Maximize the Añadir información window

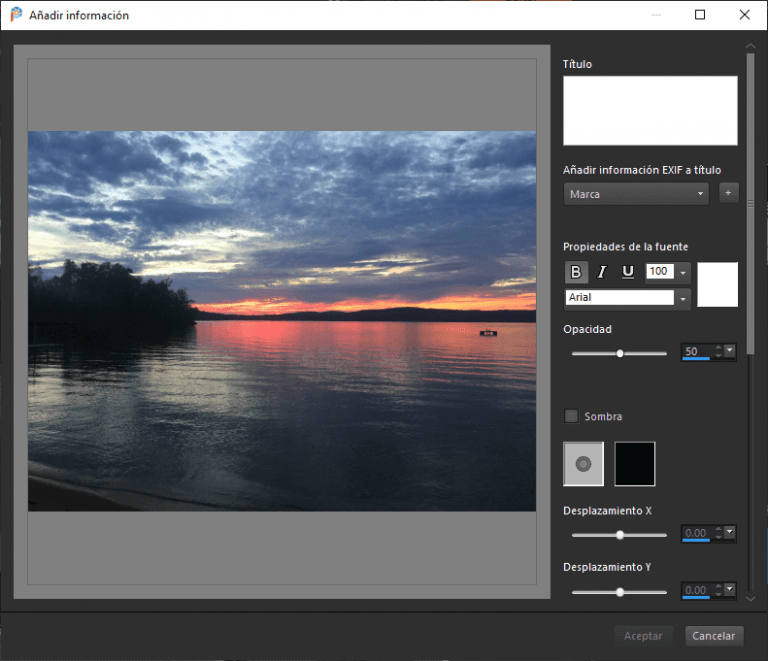tap(700, 15)
